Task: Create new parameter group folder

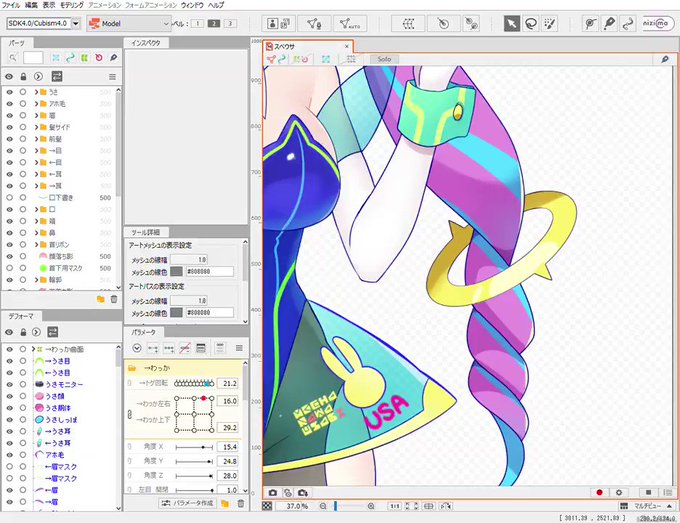Action: click(x=225, y=503)
